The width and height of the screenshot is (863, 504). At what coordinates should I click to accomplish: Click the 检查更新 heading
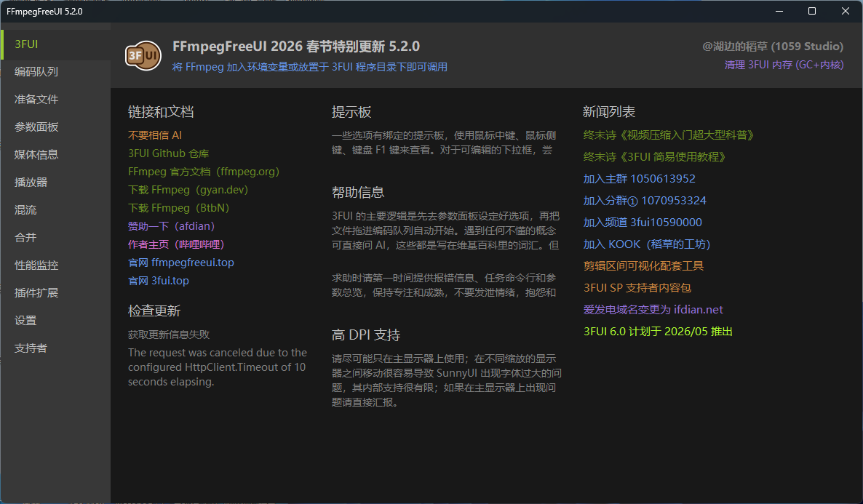tap(154, 311)
